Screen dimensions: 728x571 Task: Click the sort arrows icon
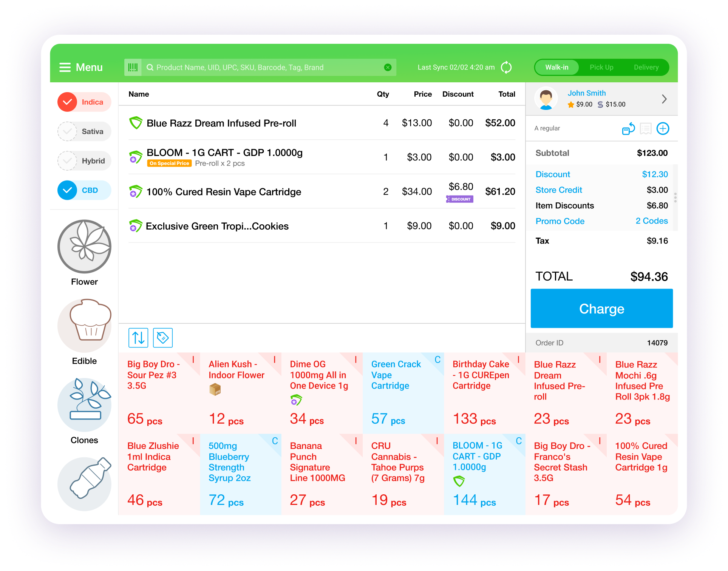pyautogui.click(x=138, y=338)
